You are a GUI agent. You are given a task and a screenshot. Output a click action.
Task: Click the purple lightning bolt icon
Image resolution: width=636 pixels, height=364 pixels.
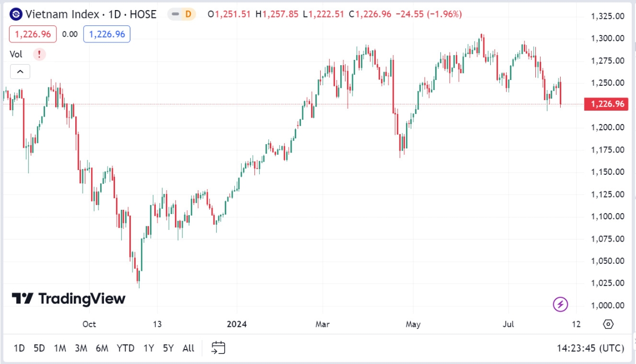pyautogui.click(x=561, y=304)
